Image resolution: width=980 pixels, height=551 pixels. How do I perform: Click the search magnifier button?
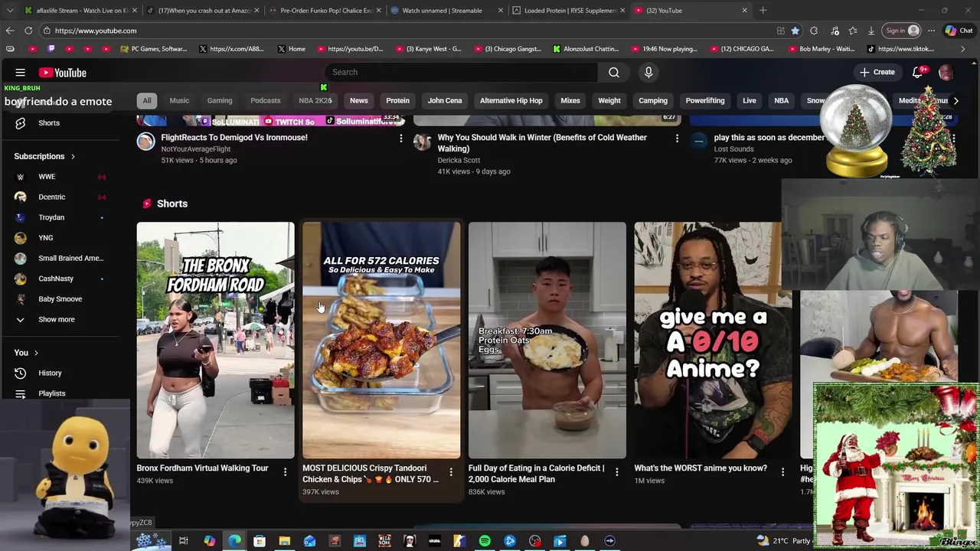click(614, 72)
